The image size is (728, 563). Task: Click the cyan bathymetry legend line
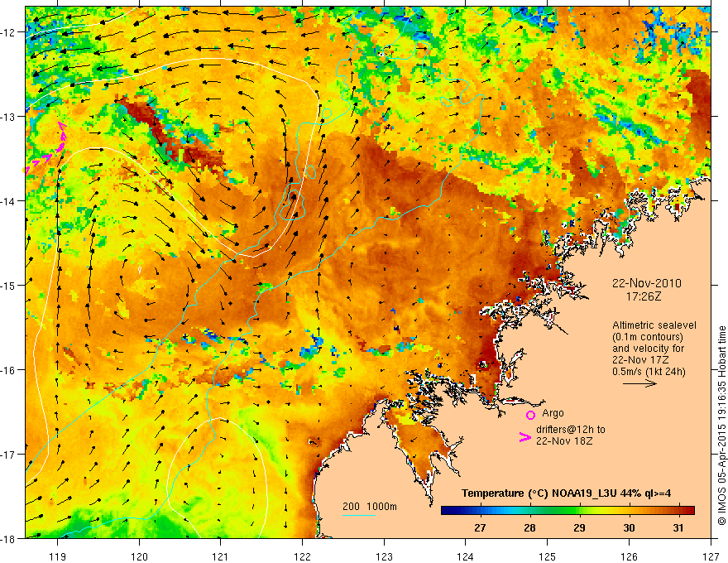pyautogui.click(x=359, y=515)
